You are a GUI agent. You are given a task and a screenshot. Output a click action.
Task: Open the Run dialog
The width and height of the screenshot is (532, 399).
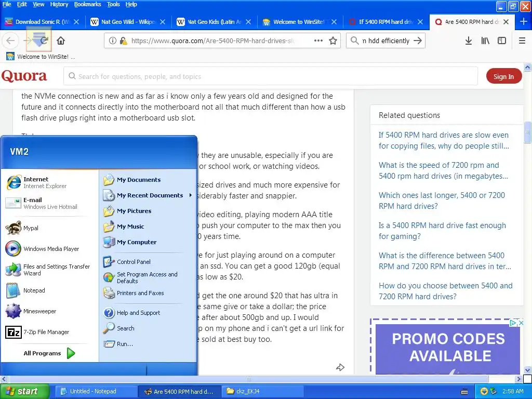[118, 344]
